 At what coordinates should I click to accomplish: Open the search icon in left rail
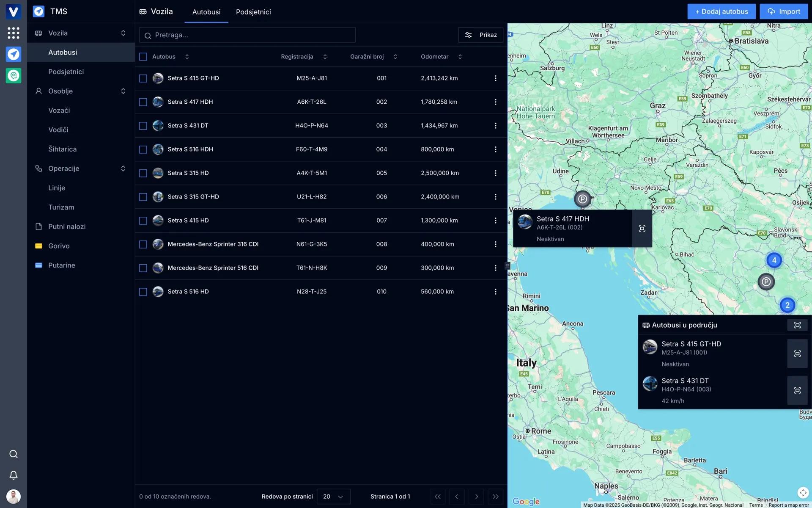tap(14, 454)
